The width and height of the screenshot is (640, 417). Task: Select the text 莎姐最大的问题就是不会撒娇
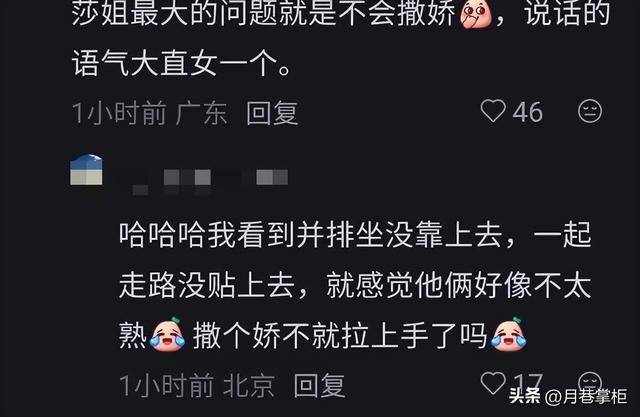pyautogui.click(x=264, y=13)
